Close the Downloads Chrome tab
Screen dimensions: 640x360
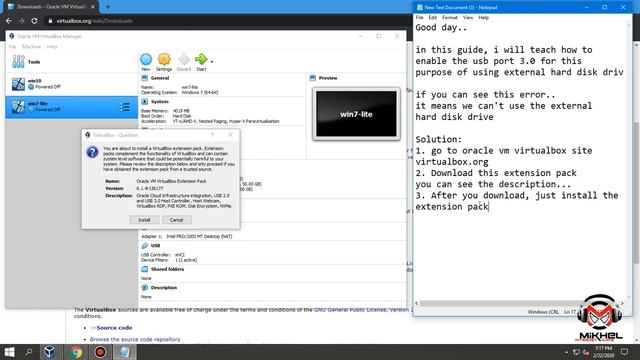click(93, 7)
